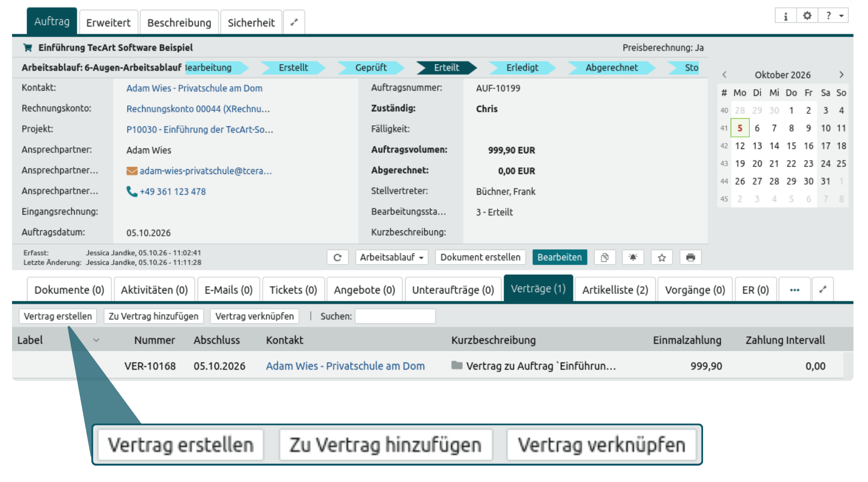Viewport: 868px width, 482px height.
Task: Open more tabs with ellipsis button
Action: [x=795, y=290]
